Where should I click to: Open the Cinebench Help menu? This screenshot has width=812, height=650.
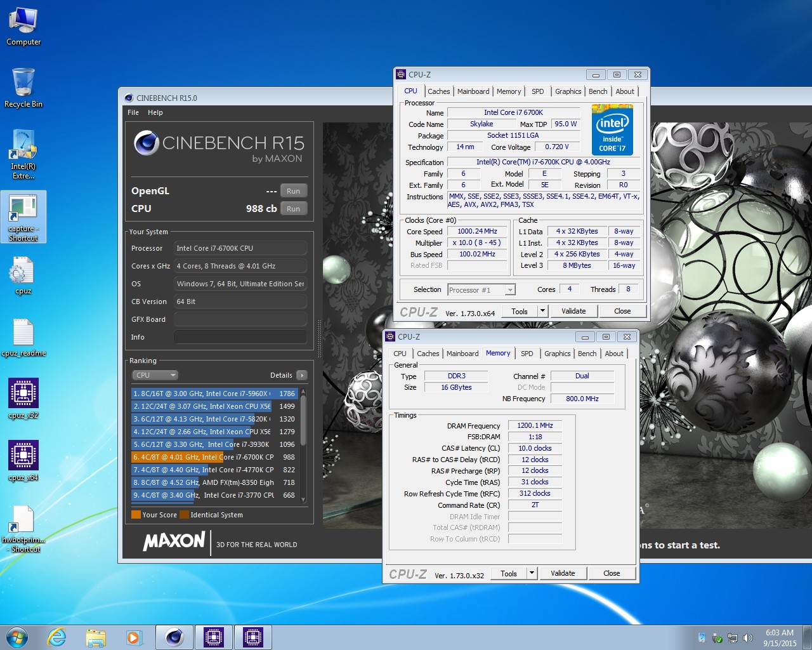(155, 112)
